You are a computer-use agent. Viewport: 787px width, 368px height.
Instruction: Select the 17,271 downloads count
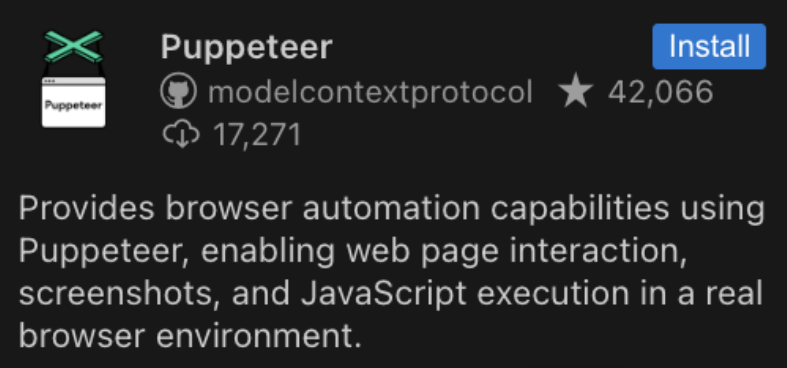pos(256,135)
